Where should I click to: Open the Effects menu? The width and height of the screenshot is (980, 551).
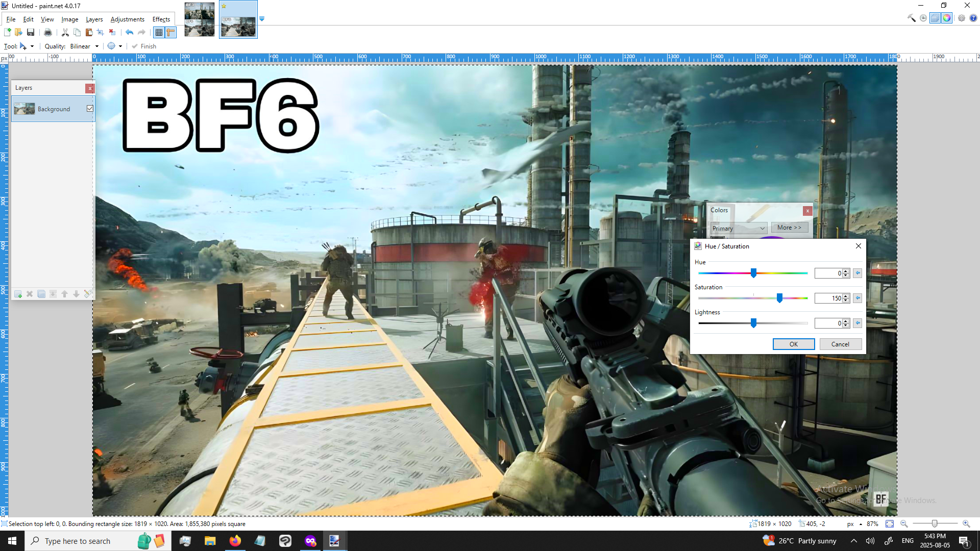tap(161, 19)
